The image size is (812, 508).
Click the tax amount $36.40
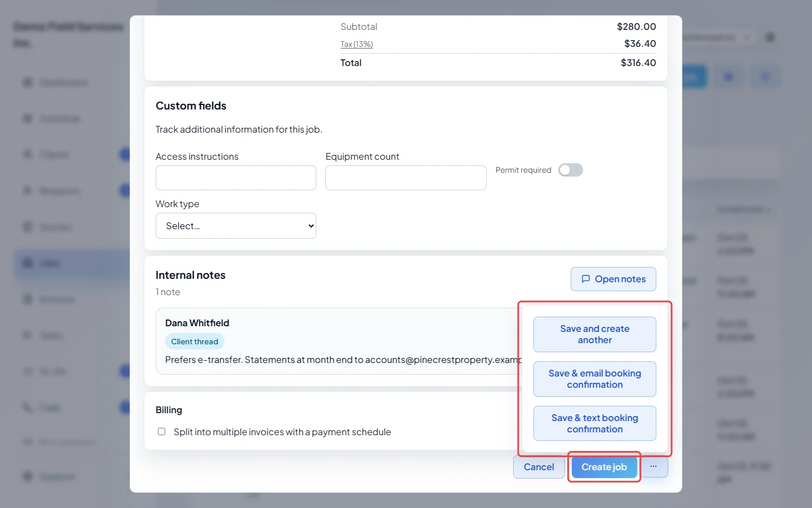tap(640, 43)
